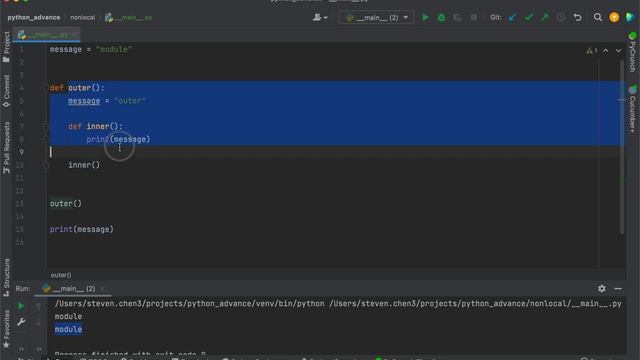This screenshot has width=640, height=360.
Task: Click 'message = "module"' on line 1
Action: tap(91, 49)
